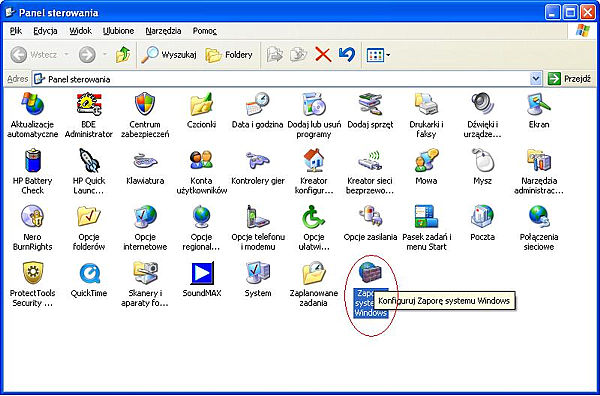
Task: Click the Przejdź go button
Action: point(570,79)
